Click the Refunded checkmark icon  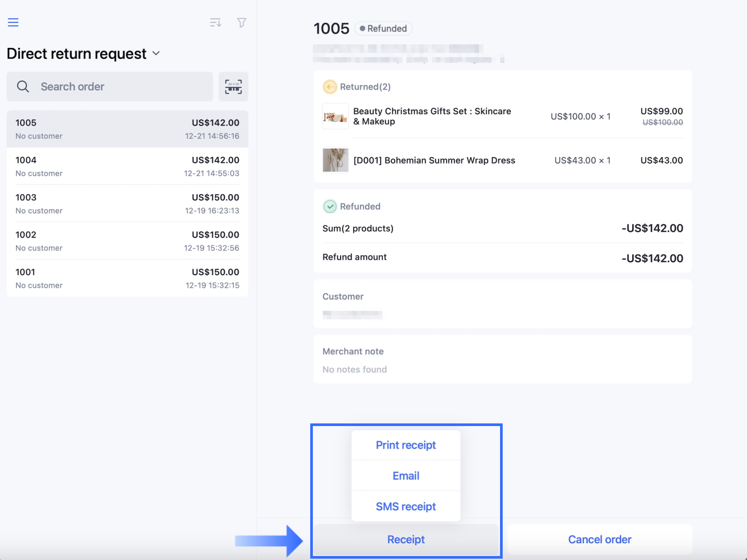point(330,206)
